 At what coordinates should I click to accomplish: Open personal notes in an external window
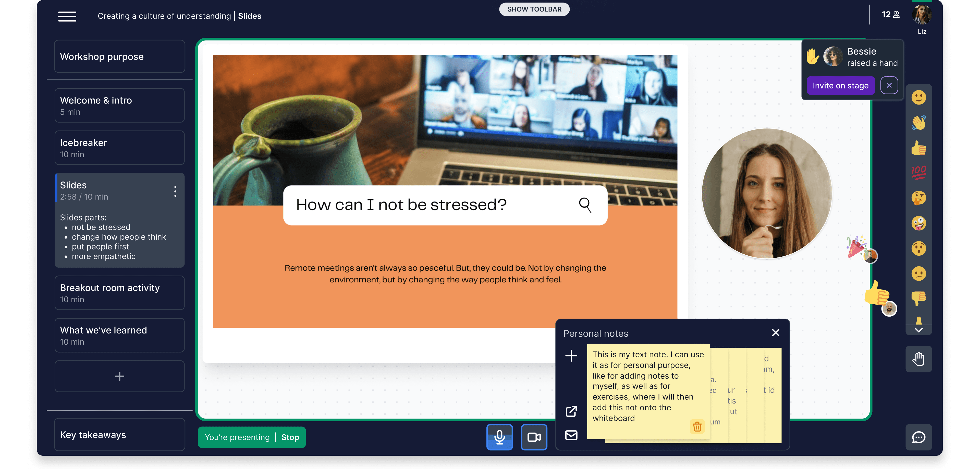571,411
